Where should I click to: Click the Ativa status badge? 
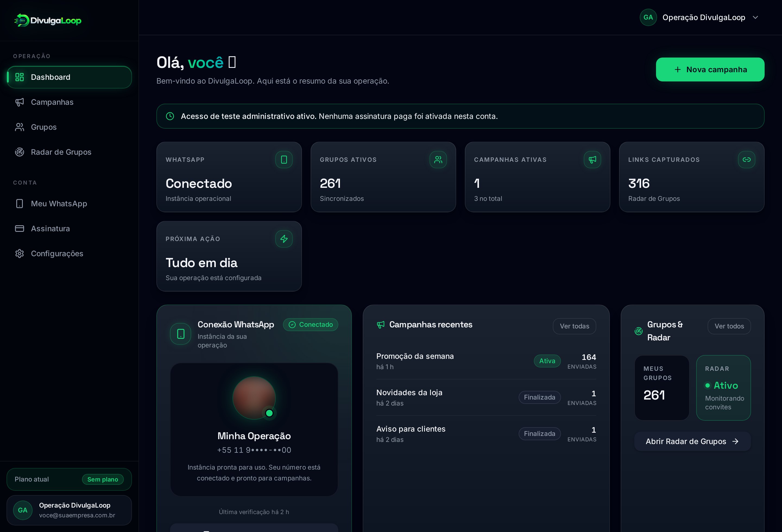pyautogui.click(x=547, y=361)
